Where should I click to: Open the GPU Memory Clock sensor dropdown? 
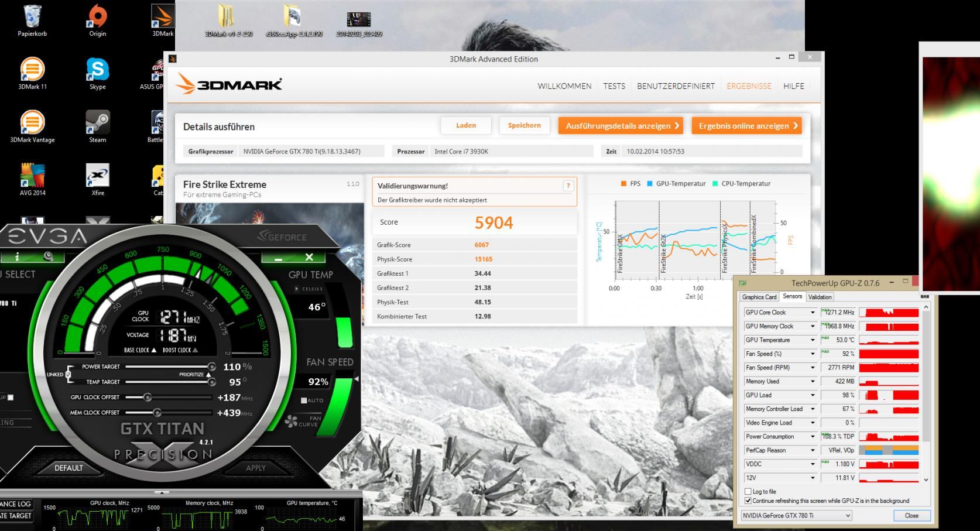click(813, 327)
